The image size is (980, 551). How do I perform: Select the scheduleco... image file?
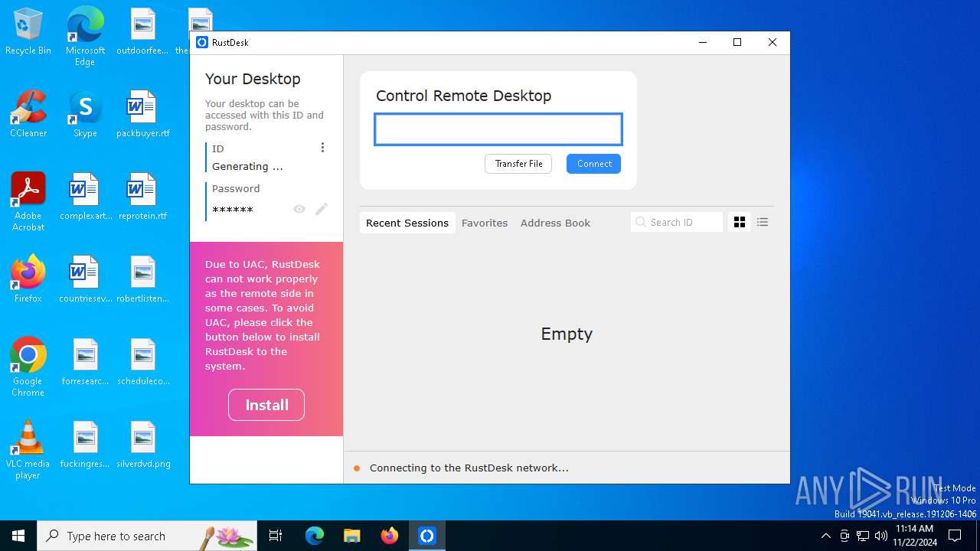click(142, 362)
